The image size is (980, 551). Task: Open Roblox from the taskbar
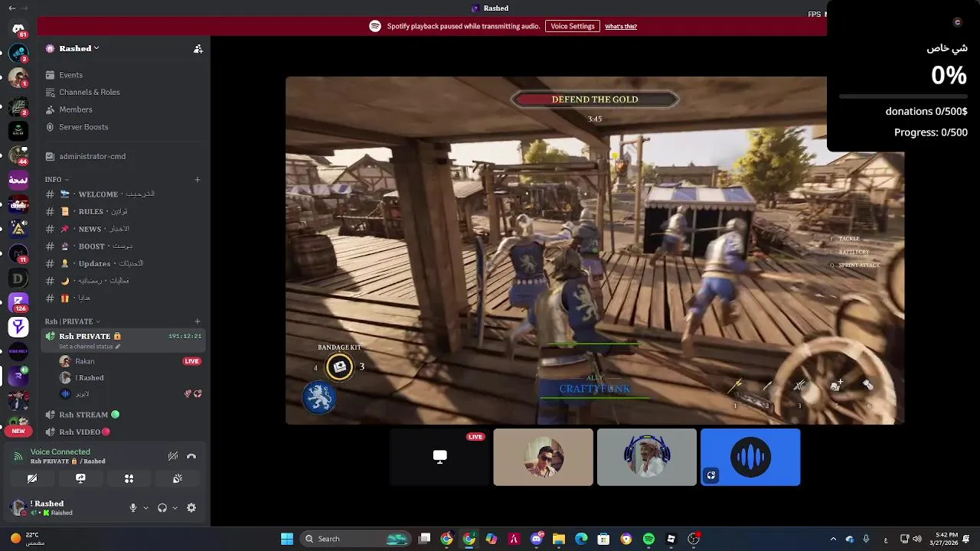671,539
